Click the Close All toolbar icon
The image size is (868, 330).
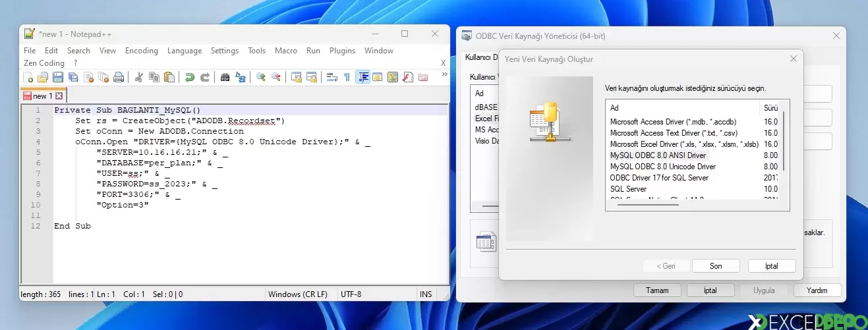coord(103,77)
